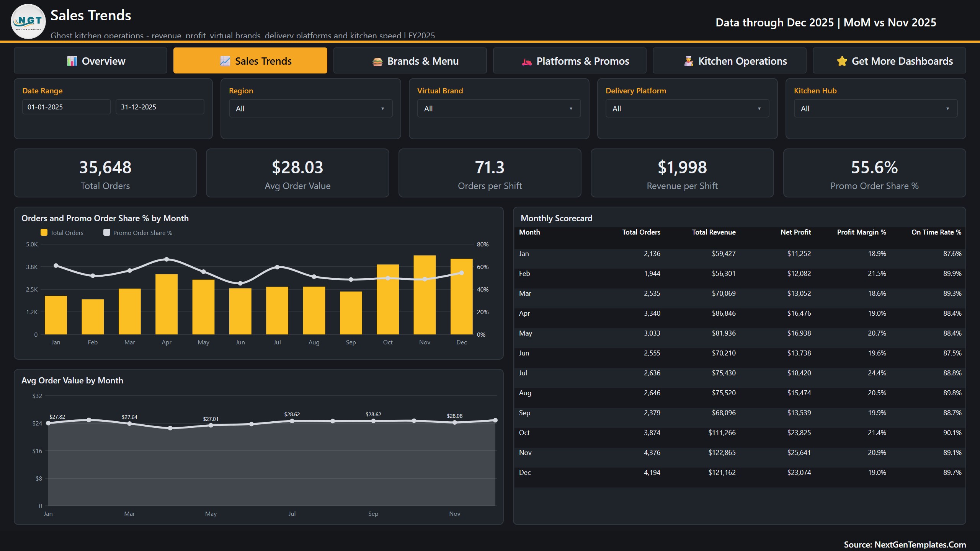
Task: Sort by the On Time Rate % header
Action: point(936,232)
